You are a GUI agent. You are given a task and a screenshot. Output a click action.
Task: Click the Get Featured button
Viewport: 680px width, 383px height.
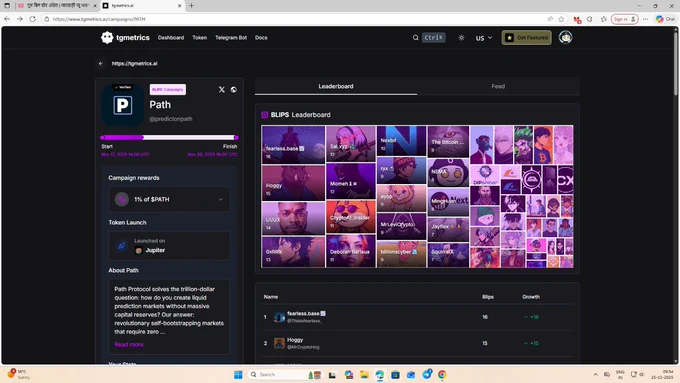tap(526, 38)
